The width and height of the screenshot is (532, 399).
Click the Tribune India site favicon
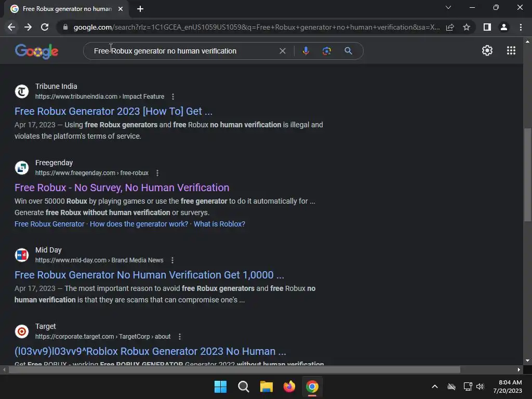(x=22, y=91)
